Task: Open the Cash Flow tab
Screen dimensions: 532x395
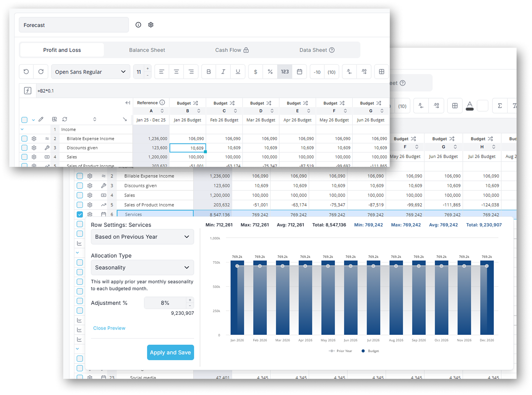Action: [232, 50]
